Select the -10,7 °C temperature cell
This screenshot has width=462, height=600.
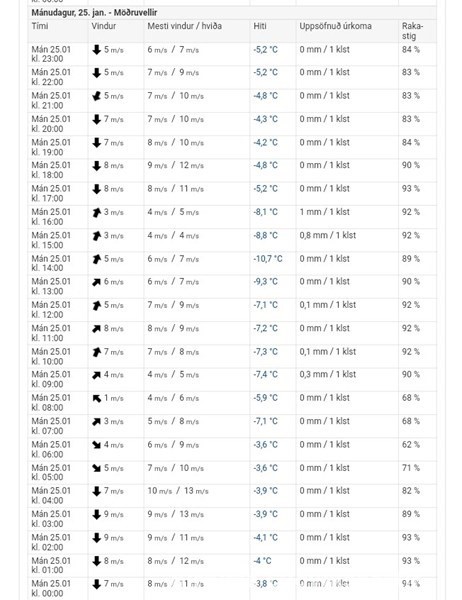(x=268, y=259)
